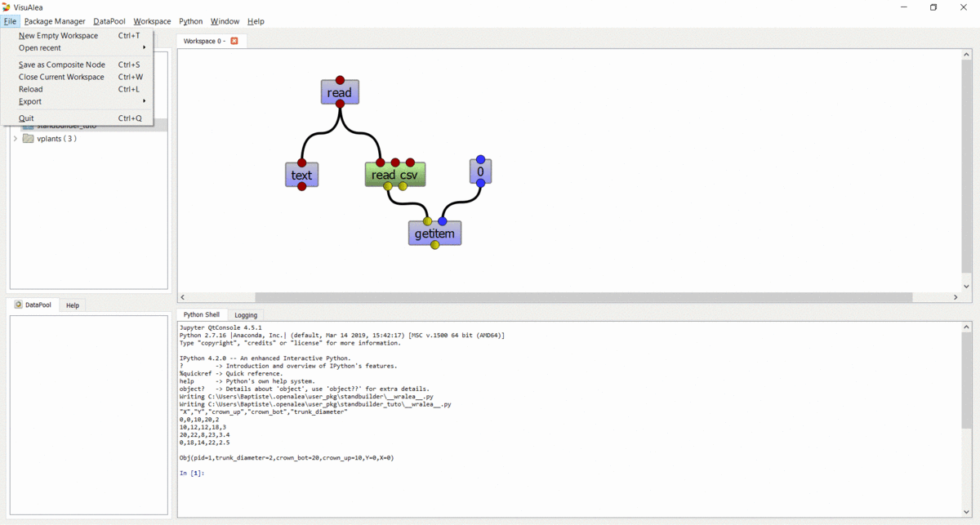This screenshot has height=525, width=980.
Task: Open the Workspace menu
Action: click(152, 21)
